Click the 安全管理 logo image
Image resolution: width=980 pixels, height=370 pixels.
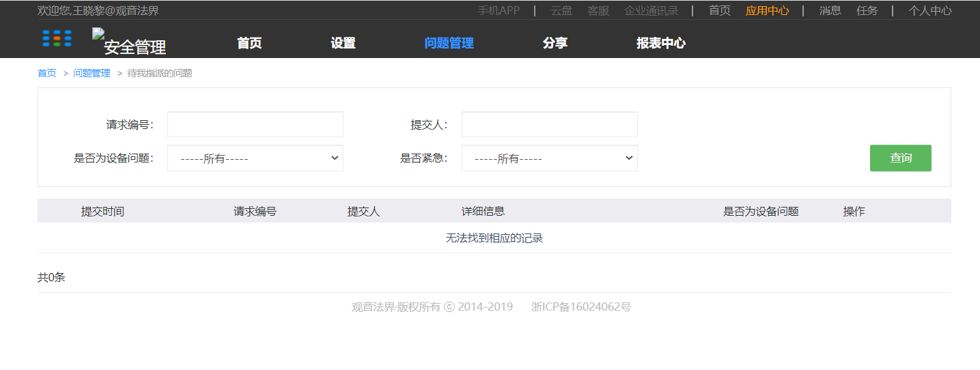[130, 42]
